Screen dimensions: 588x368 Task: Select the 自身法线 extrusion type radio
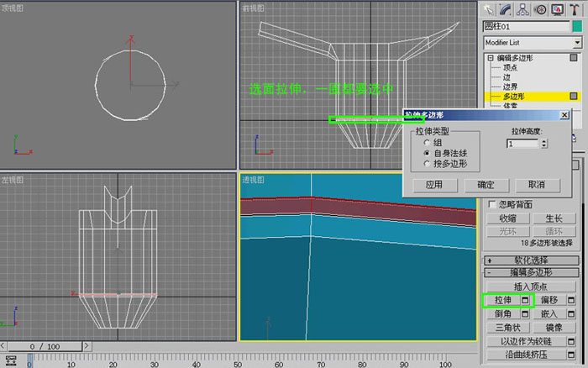[427, 153]
